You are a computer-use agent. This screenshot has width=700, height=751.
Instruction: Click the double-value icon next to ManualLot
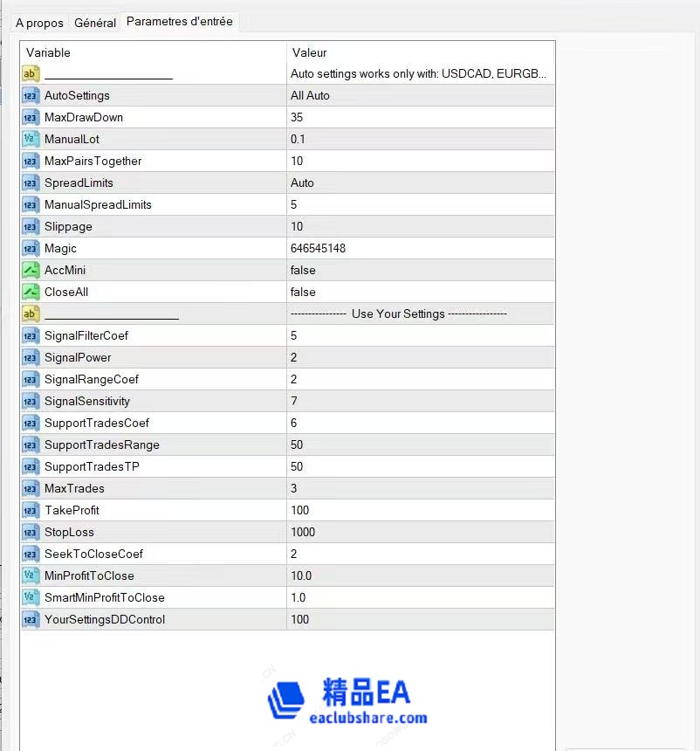coord(31,139)
